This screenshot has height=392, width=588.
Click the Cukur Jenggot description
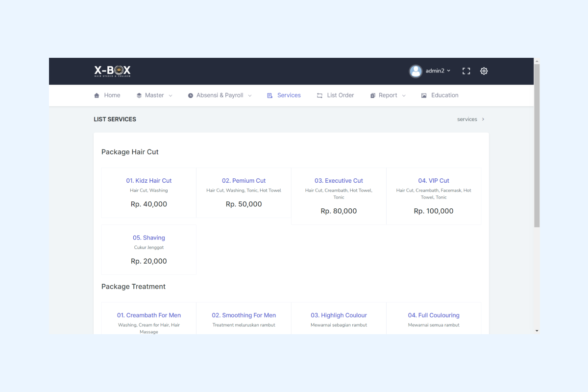click(149, 247)
